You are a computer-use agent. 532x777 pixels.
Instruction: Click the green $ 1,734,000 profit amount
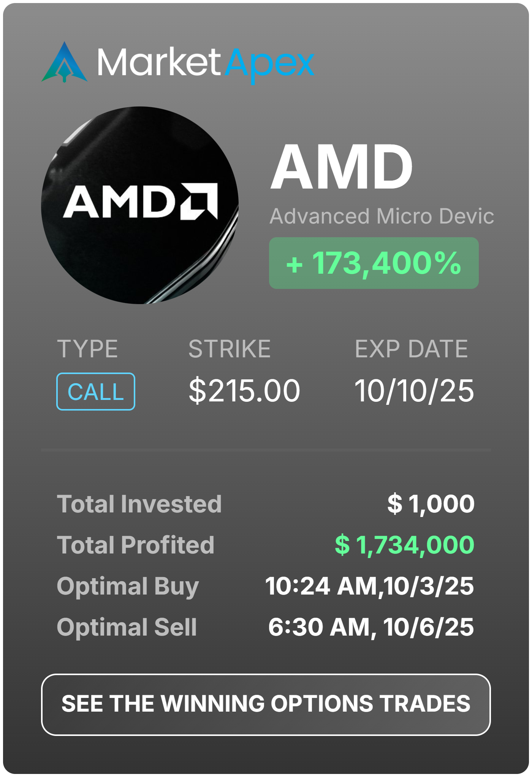tap(404, 545)
